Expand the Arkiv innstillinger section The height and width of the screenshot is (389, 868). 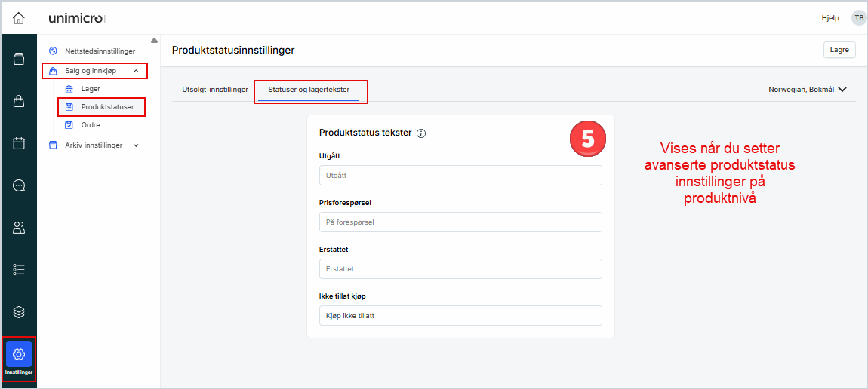pyautogui.click(x=136, y=145)
